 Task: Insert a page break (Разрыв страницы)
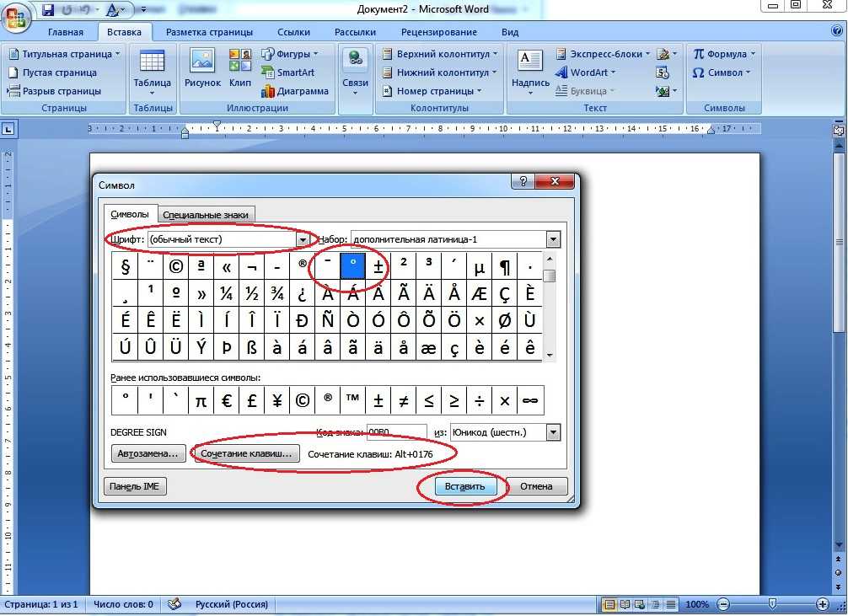(x=54, y=91)
